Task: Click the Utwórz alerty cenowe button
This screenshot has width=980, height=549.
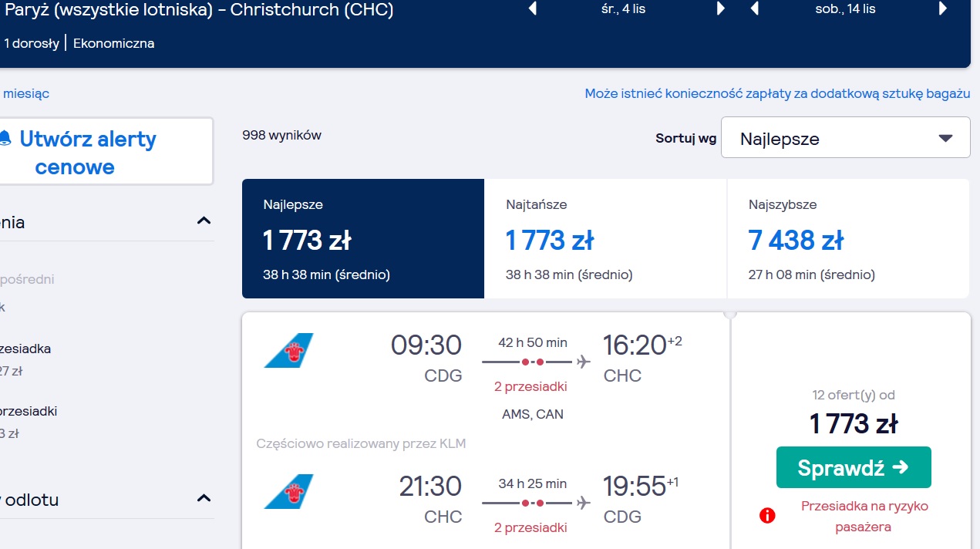Action: pos(104,152)
